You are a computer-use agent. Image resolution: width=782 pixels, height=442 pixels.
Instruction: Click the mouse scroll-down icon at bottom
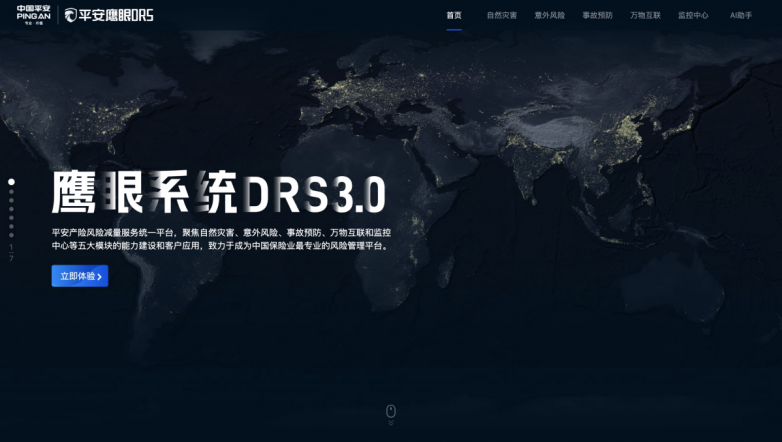tap(391, 410)
